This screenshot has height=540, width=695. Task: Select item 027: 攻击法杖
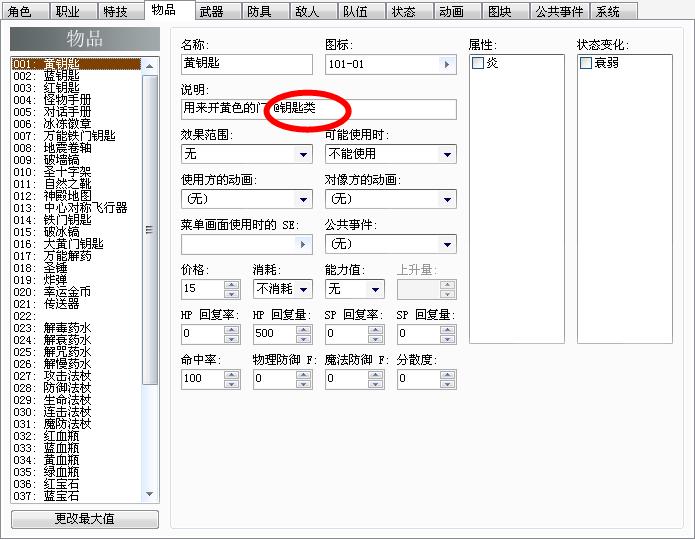click(76, 376)
